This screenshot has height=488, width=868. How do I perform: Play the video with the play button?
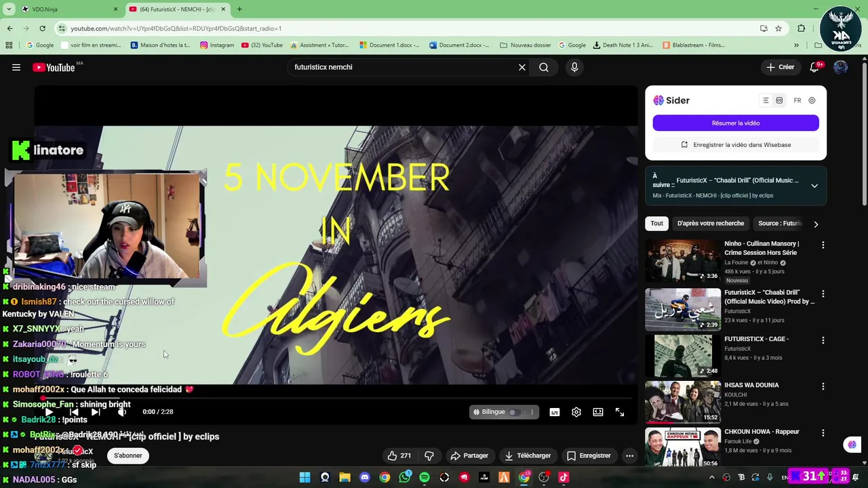point(49,411)
